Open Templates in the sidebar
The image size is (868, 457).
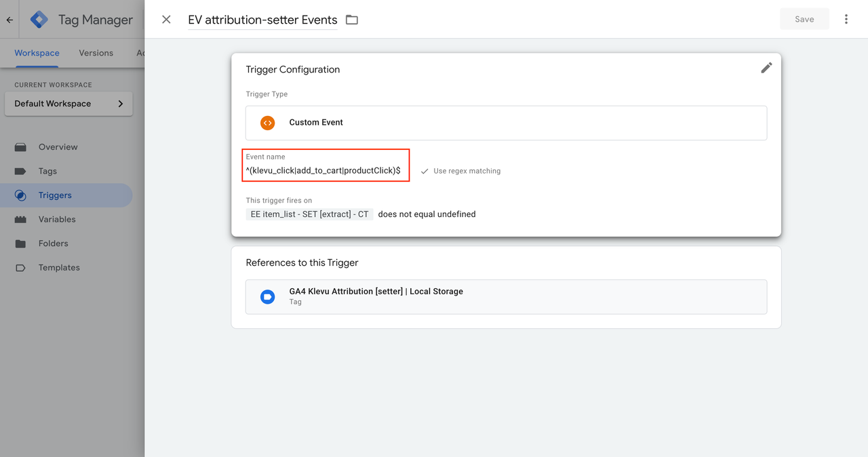pyautogui.click(x=59, y=268)
